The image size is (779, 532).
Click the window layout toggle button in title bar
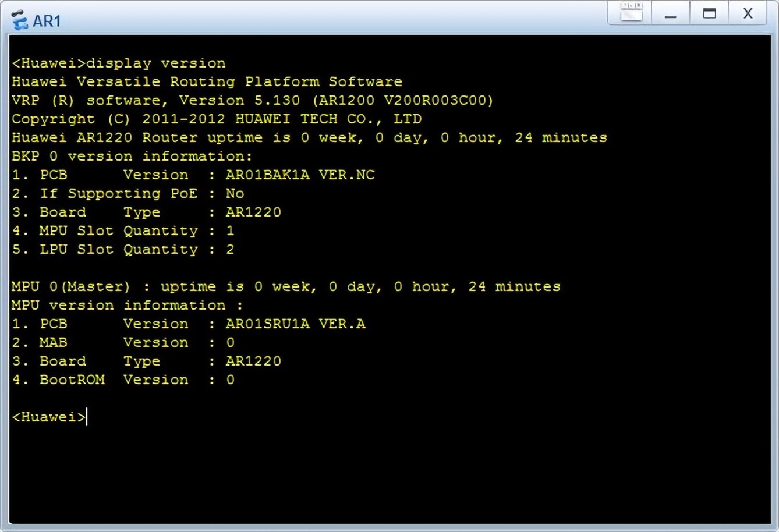point(631,12)
